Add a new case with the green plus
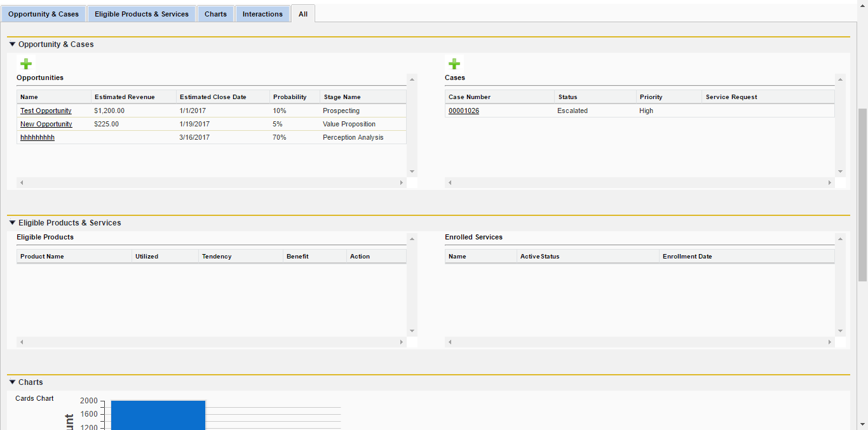868x430 pixels. 454,64
